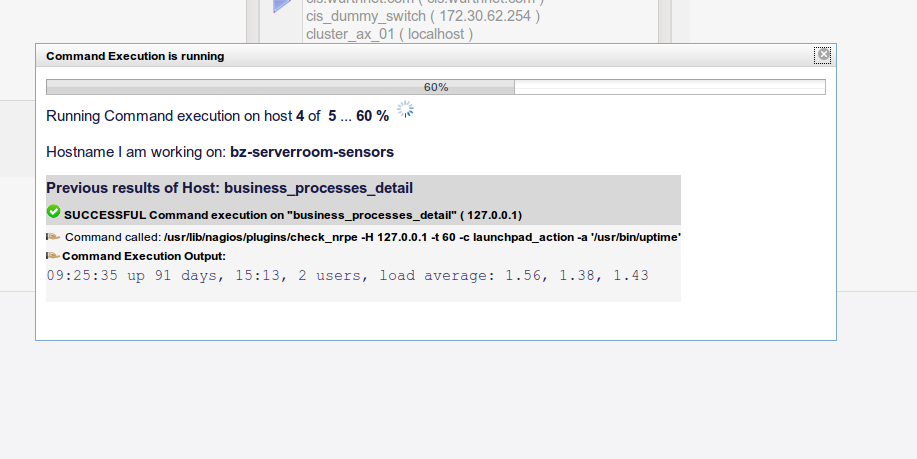This screenshot has height=459, width=917.
Task: Click the empty remaining portion of progress bar
Action: [x=670, y=87]
